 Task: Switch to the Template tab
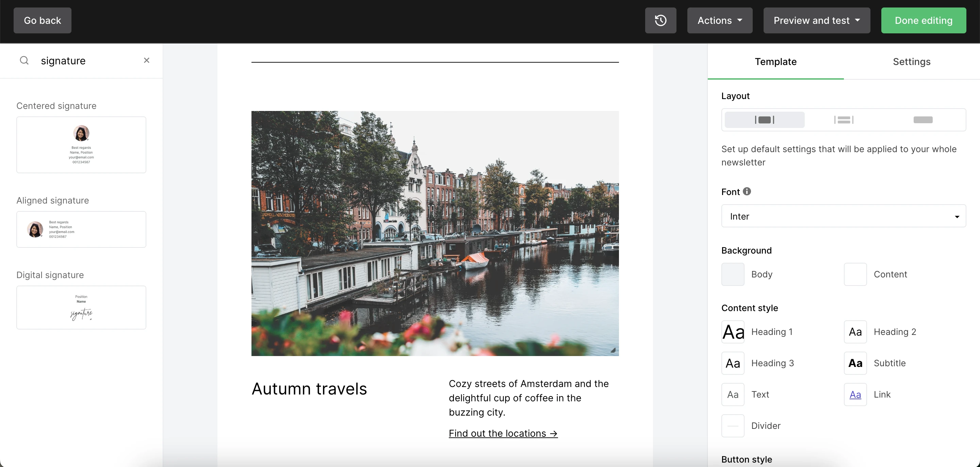[775, 62]
